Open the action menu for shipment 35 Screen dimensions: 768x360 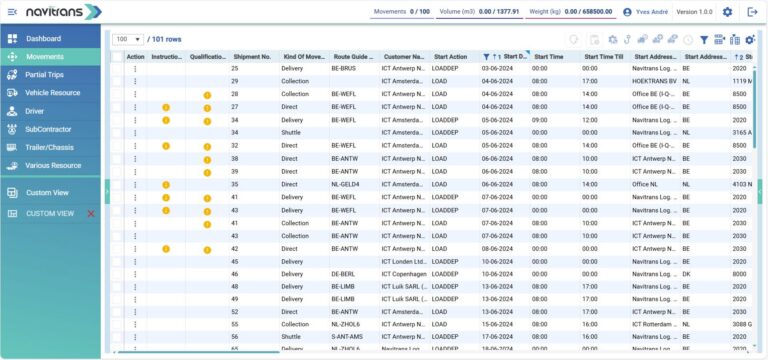coord(135,185)
